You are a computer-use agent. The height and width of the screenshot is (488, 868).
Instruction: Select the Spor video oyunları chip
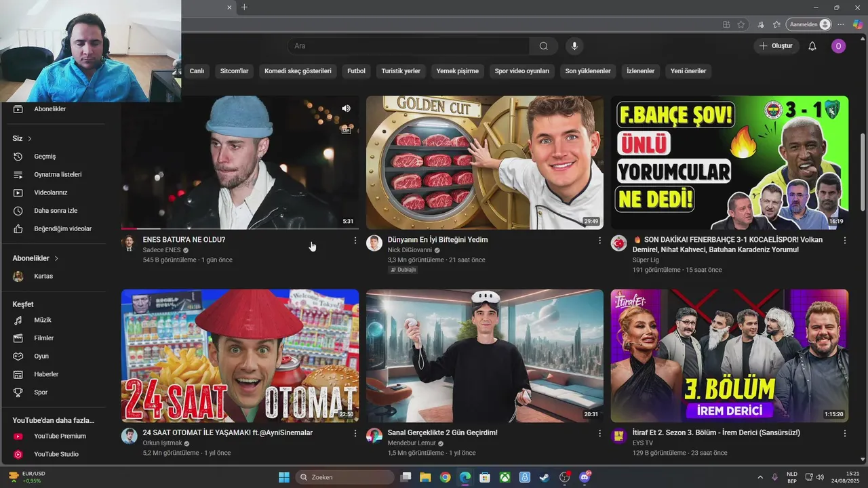pos(522,71)
